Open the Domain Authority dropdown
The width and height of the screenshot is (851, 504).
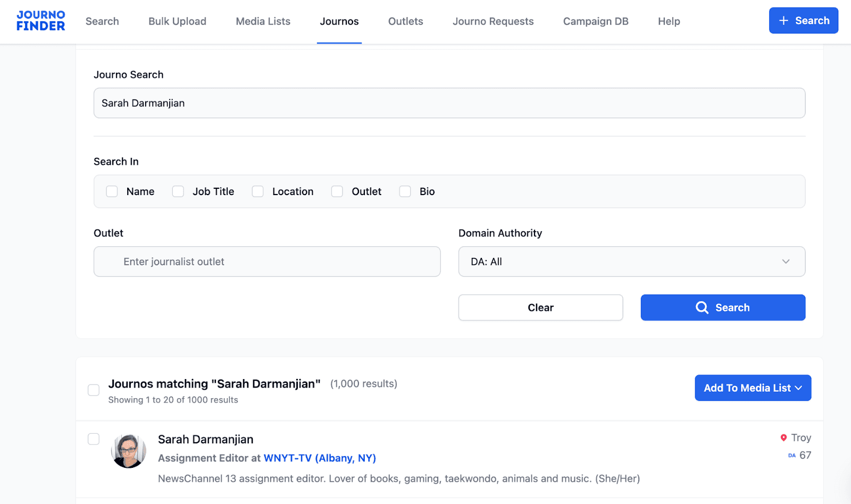631,262
